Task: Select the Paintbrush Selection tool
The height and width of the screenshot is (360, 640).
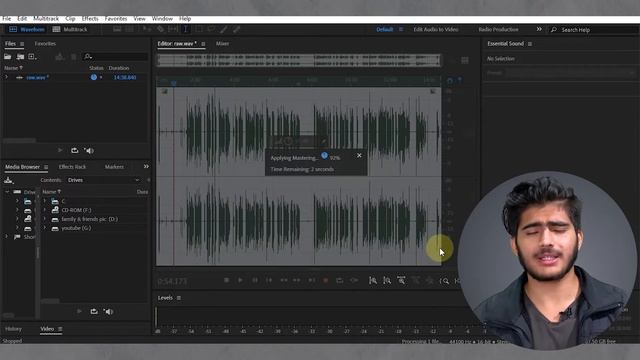Action: pos(224,29)
